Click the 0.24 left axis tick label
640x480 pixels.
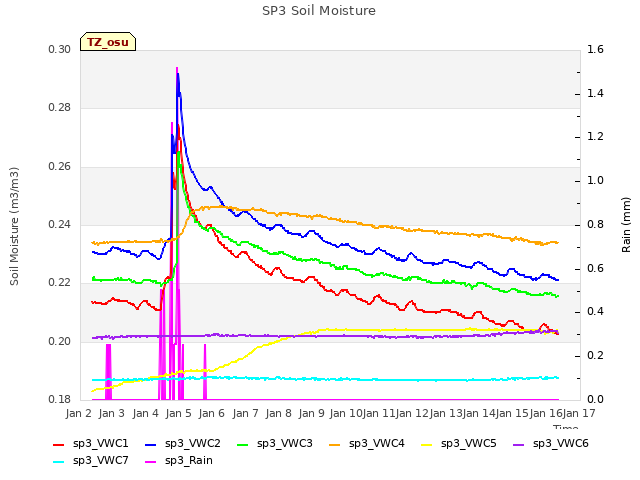coord(60,224)
